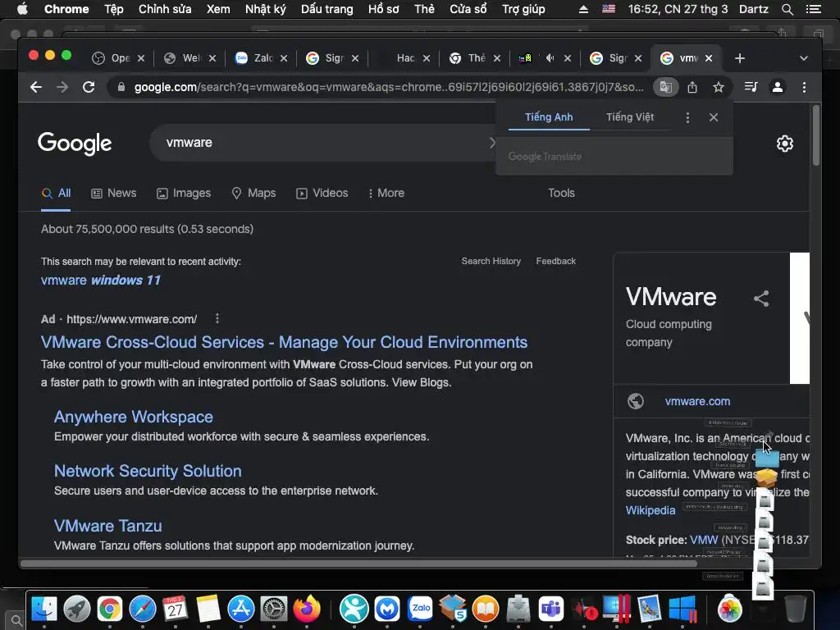
Task: Open the input source flag menu
Action: pos(609,9)
